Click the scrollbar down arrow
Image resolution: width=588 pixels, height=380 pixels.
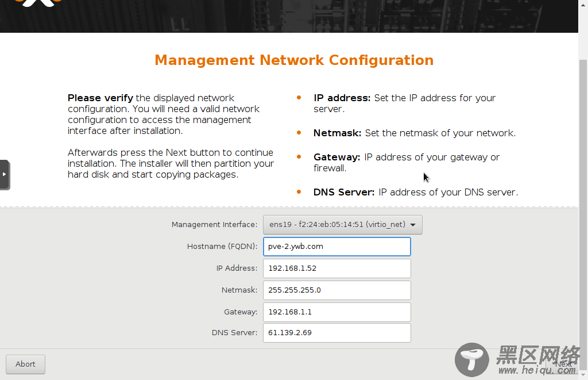click(x=583, y=375)
